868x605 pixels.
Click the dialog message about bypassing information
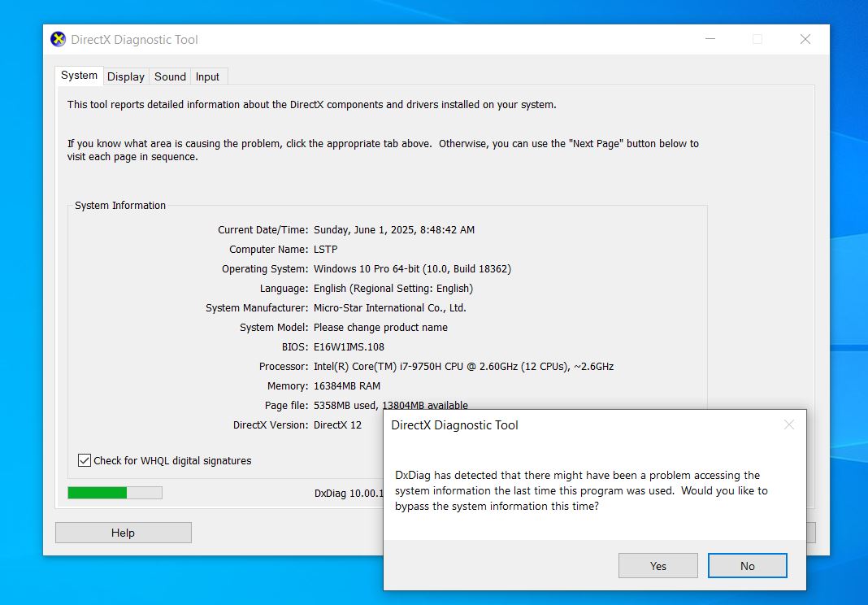coord(581,490)
